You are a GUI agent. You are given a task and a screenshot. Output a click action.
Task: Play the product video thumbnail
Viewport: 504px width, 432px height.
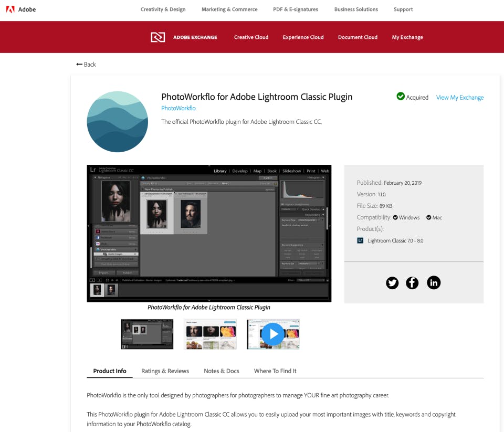[x=273, y=334]
